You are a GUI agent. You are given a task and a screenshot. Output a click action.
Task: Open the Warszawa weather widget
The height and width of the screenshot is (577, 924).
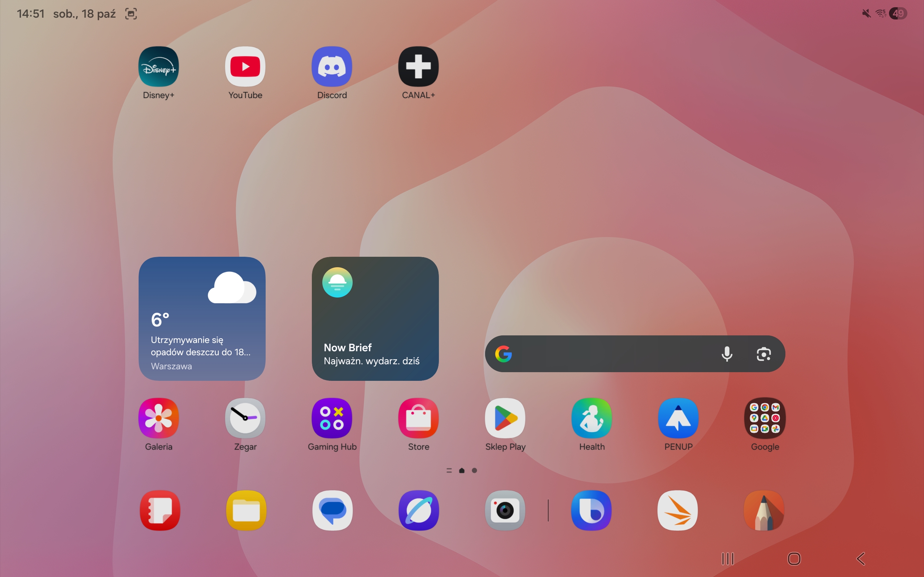(202, 319)
